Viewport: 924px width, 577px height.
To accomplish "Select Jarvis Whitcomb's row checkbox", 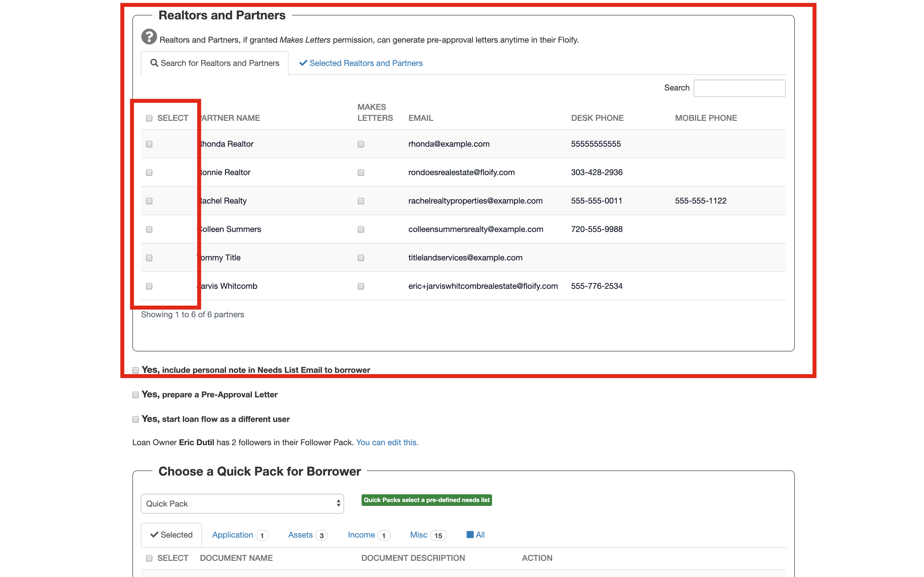I will 149,286.
